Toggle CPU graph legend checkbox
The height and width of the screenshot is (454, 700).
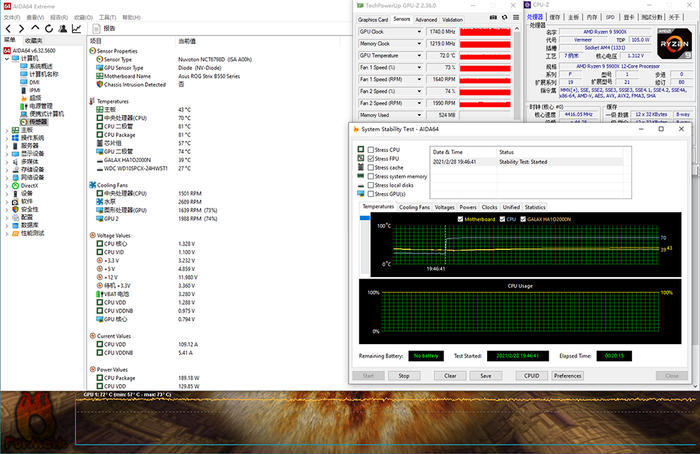coord(502,219)
